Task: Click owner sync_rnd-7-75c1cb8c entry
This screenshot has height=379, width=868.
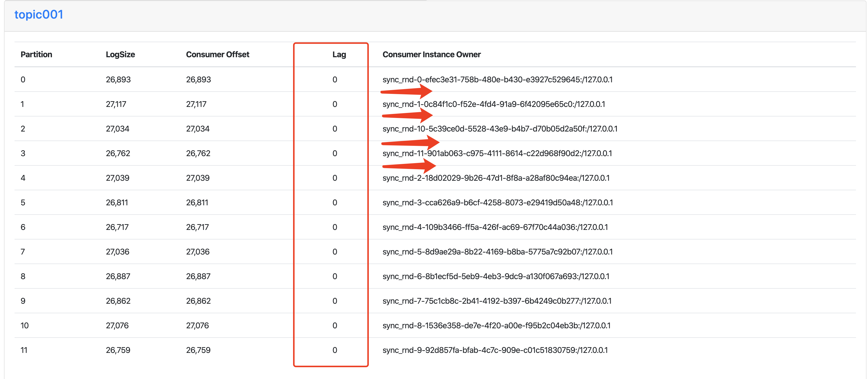Action: (497, 301)
